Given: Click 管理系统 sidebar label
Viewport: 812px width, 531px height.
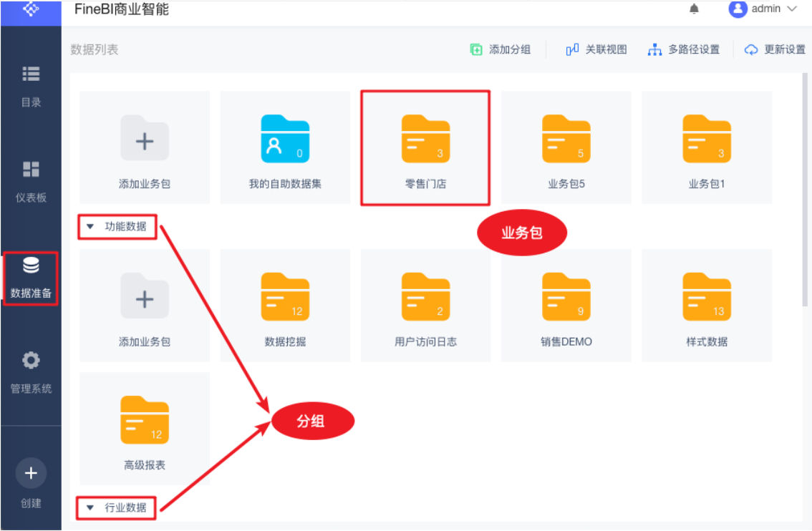Looking at the screenshot, I should pyautogui.click(x=31, y=389).
